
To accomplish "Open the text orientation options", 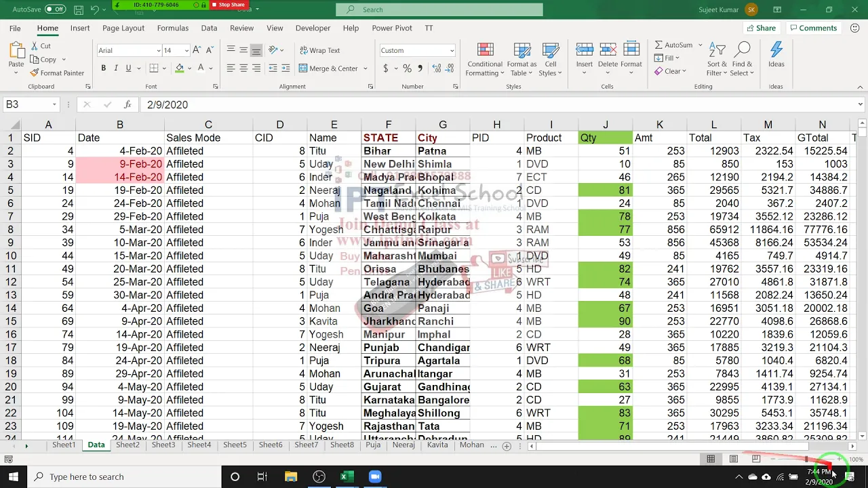I will tap(275, 50).
